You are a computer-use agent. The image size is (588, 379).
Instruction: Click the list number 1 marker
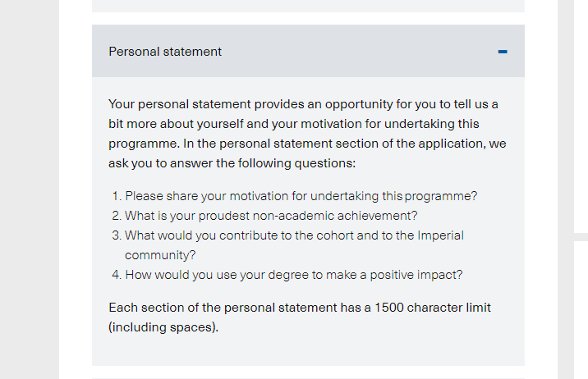coord(117,196)
